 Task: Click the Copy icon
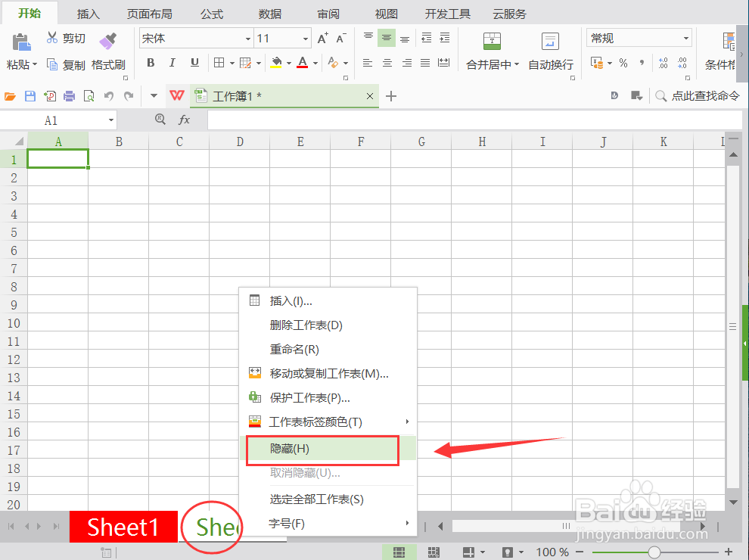click(x=52, y=64)
